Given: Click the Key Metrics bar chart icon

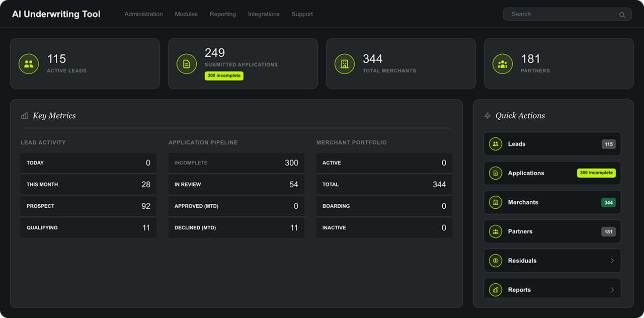Looking at the screenshot, I should (x=25, y=116).
